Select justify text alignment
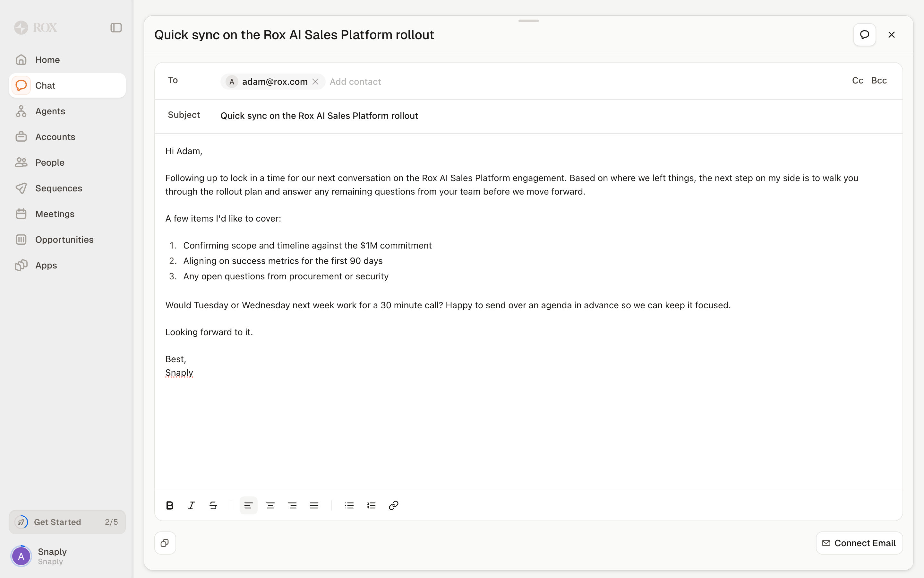 click(314, 505)
